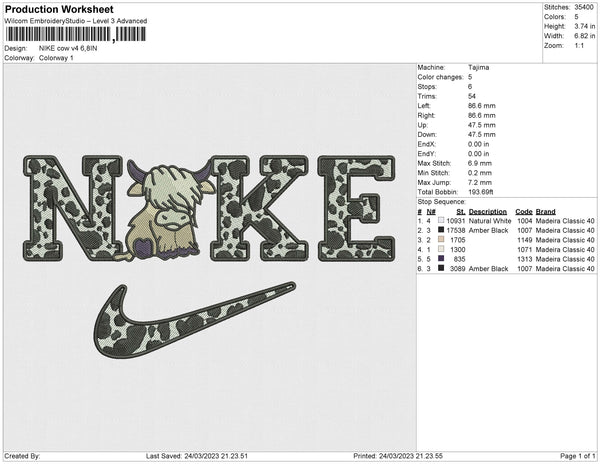Click the EndX value '0.00 in'
The width and height of the screenshot is (600, 464).
click(x=478, y=144)
